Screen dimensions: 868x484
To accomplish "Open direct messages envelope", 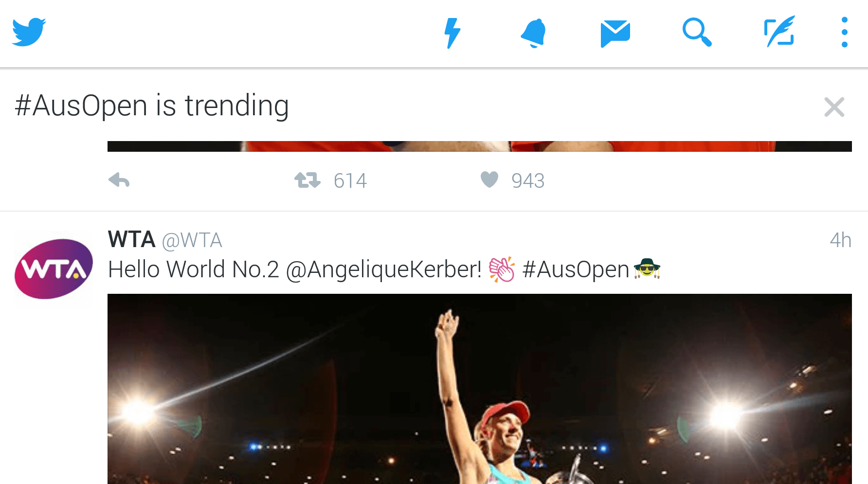I will click(x=615, y=33).
